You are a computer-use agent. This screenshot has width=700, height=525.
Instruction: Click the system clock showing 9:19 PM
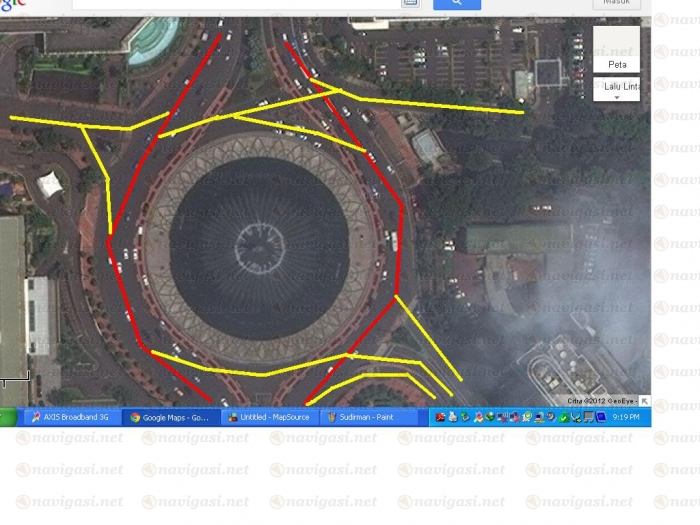click(626, 417)
